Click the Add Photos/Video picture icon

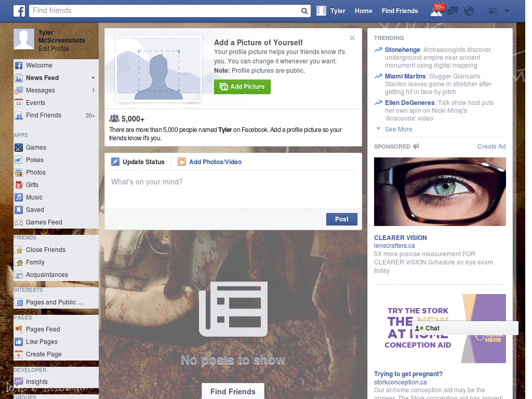tap(182, 162)
